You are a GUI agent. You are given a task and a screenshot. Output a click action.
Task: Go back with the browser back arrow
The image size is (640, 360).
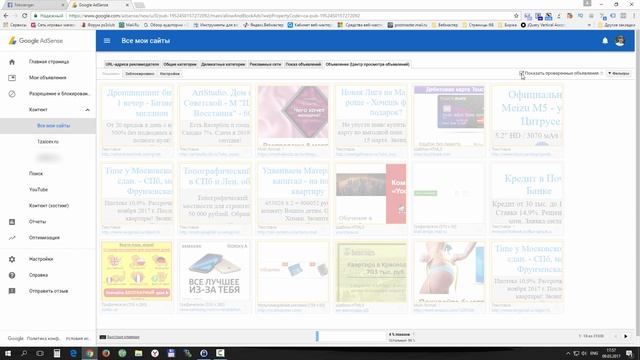pyautogui.click(x=6, y=16)
